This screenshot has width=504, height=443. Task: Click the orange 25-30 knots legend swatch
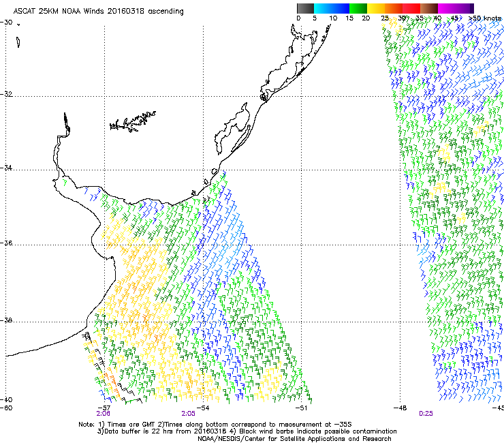click(x=394, y=8)
